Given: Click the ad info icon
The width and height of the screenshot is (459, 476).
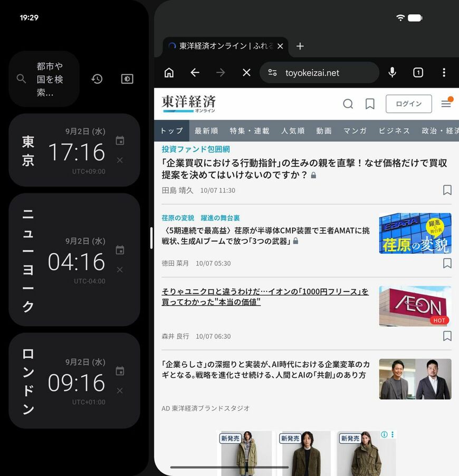Looking at the screenshot, I should coord(384,434).
